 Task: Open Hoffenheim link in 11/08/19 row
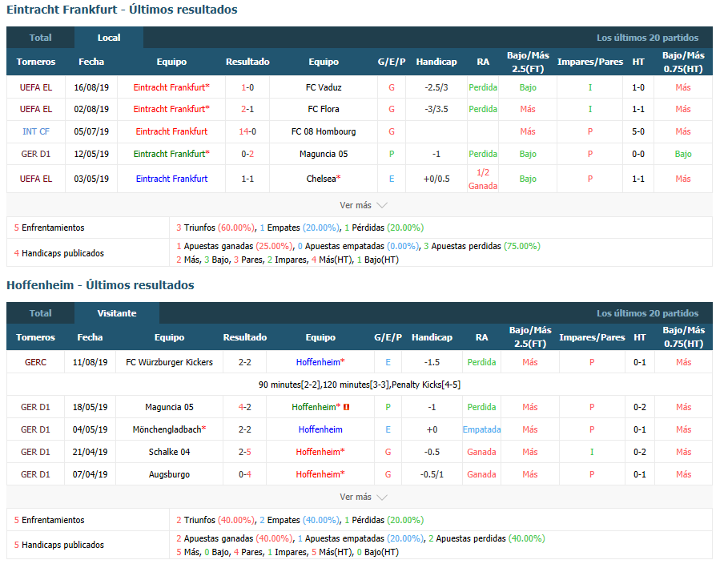pos(320,362)
